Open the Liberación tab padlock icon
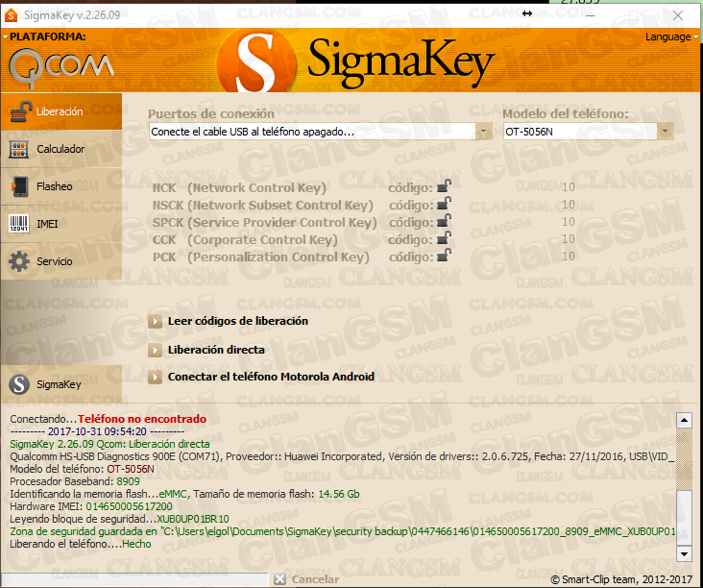Image resolution: width=703 pixels, height=588 pixels. [20, 111]
